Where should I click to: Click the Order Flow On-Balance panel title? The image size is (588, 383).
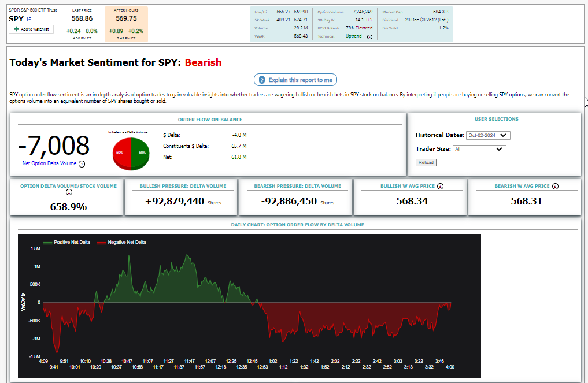tap(210, 120)
